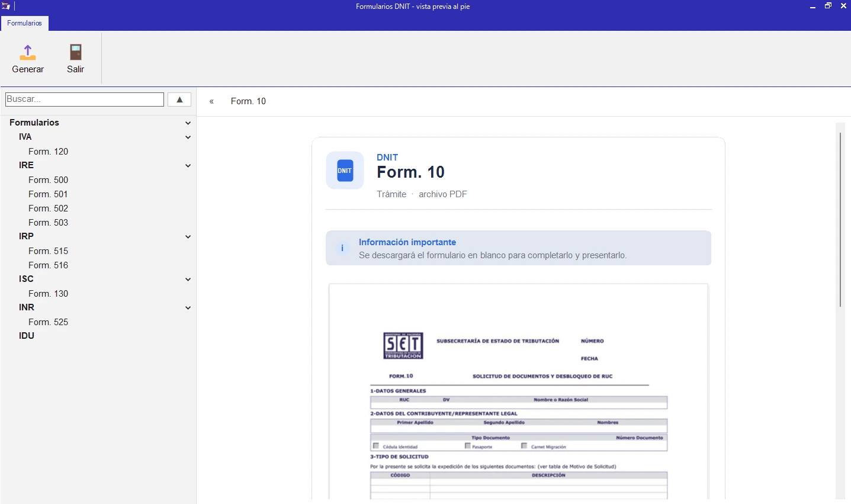Click the 'Se descargará el formulario' notice text
The image size is (851, 504).
(493, 255)
